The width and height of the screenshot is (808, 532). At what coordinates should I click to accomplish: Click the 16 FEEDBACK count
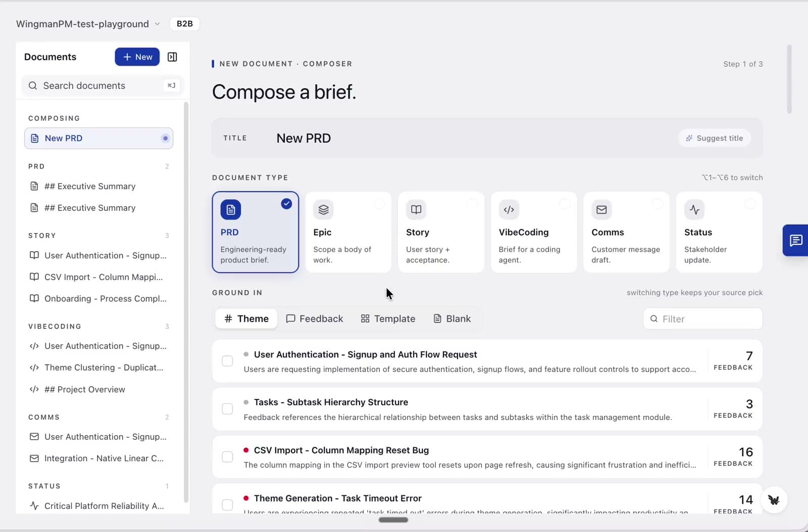pos(733,457)
